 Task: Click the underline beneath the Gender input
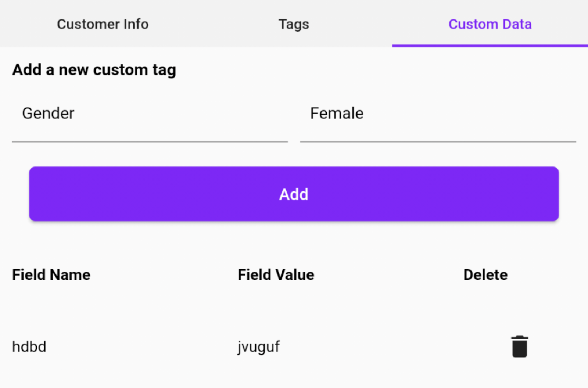[x=150, y=141]
